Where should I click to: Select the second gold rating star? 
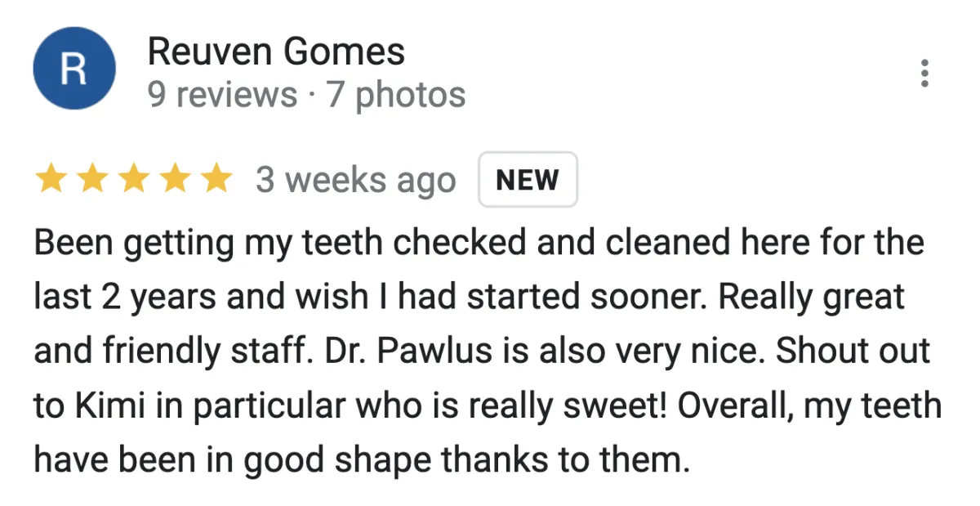pyautogui.click(x=92, y=179)
